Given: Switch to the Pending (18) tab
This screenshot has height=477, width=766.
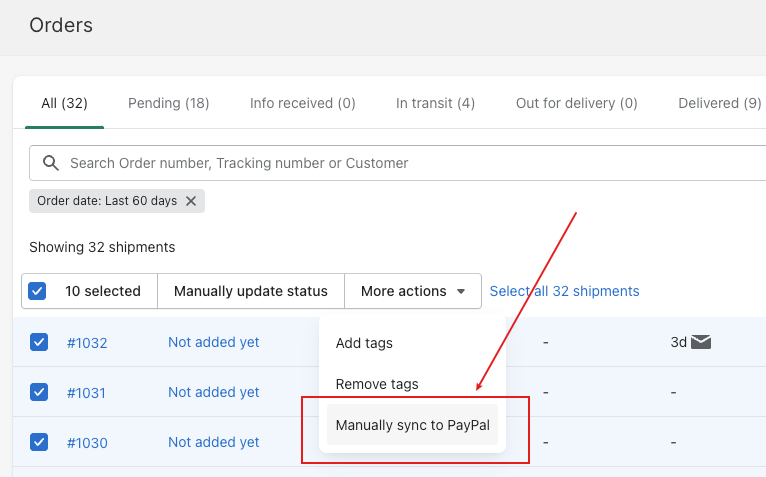Looking at the screenshot, I should pos(169,103).
